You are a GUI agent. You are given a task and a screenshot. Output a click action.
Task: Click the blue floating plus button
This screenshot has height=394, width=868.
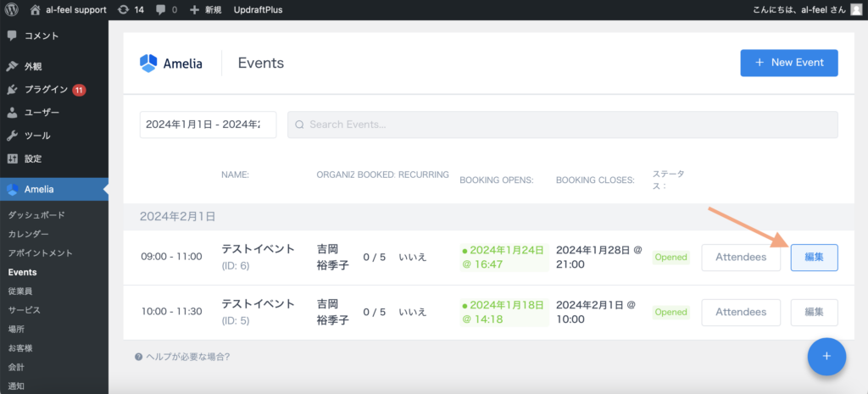[x=826, y=357]
